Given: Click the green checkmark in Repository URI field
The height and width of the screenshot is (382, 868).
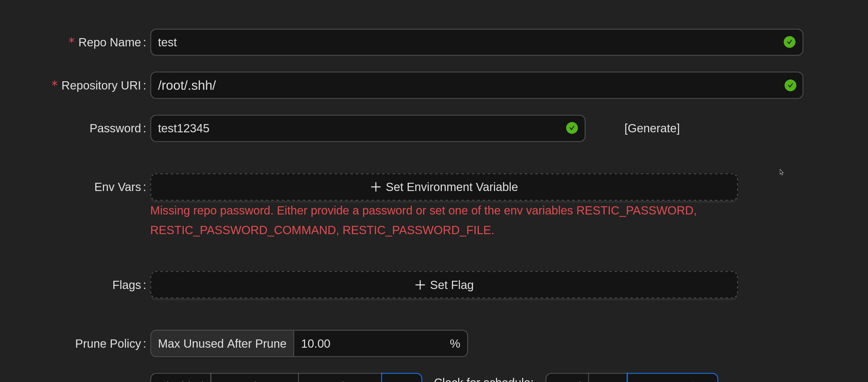Looking at the screenshot, I should pyautogui.click(x=790, y=85).
